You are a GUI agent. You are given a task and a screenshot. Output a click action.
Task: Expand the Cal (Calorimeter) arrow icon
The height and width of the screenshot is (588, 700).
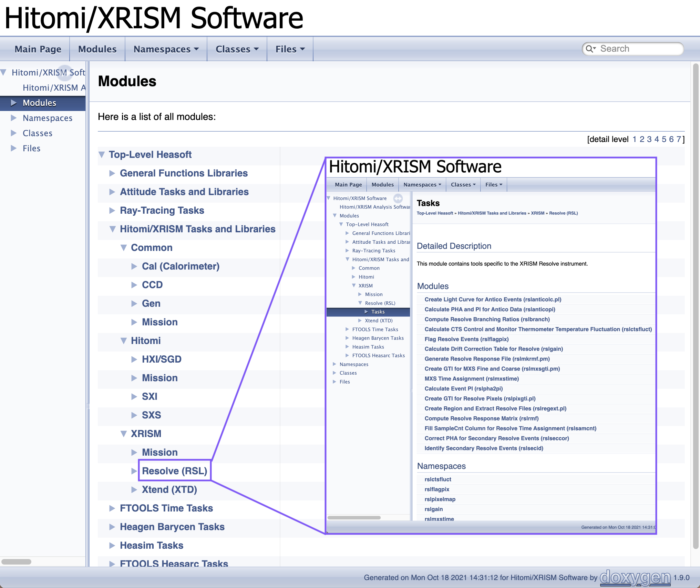(134, 266)
